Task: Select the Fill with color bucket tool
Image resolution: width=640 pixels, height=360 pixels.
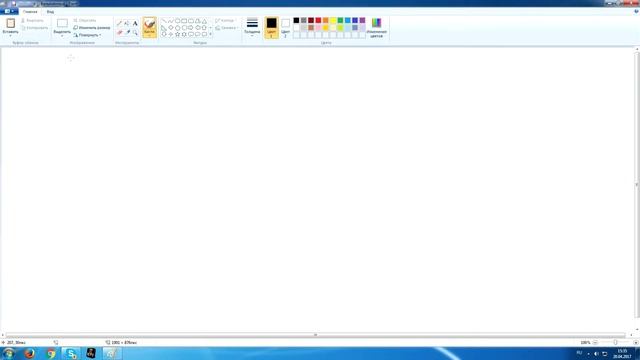Action: tap(127, 23)
